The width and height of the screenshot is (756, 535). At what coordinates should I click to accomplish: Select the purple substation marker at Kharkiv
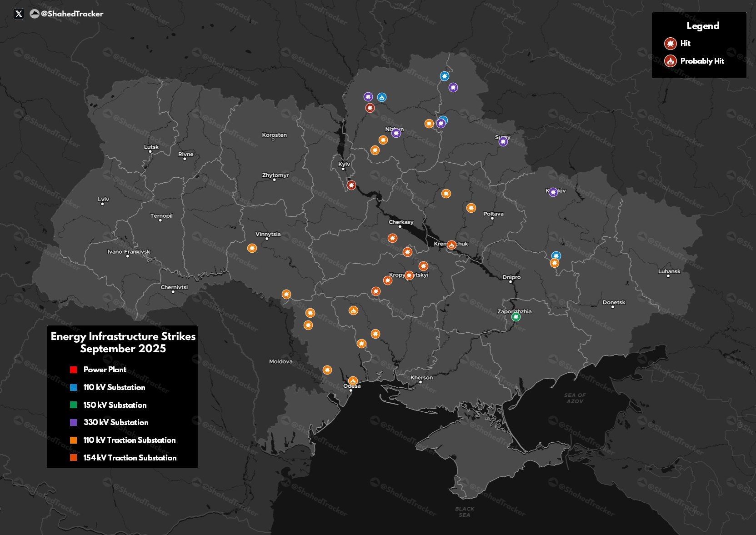[x=553, y=192]
